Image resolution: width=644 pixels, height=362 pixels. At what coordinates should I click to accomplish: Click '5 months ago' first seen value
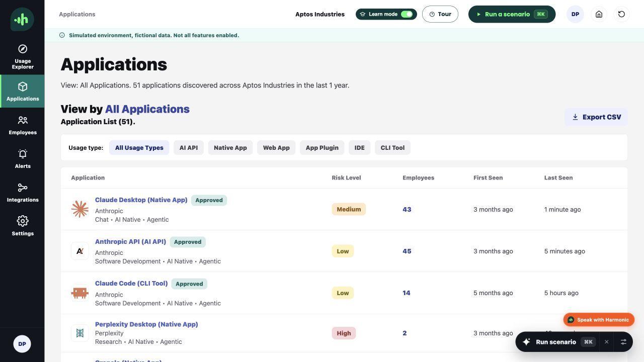493,293
